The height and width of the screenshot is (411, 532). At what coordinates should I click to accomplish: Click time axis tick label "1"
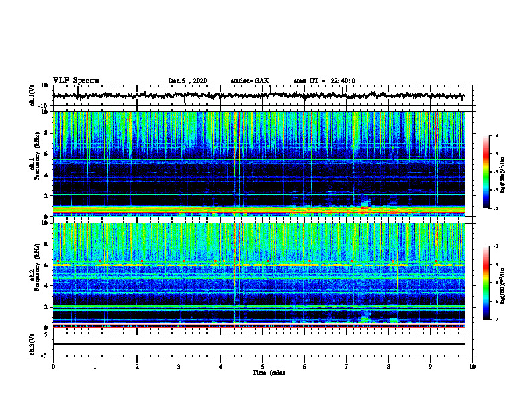coord(95,367)
